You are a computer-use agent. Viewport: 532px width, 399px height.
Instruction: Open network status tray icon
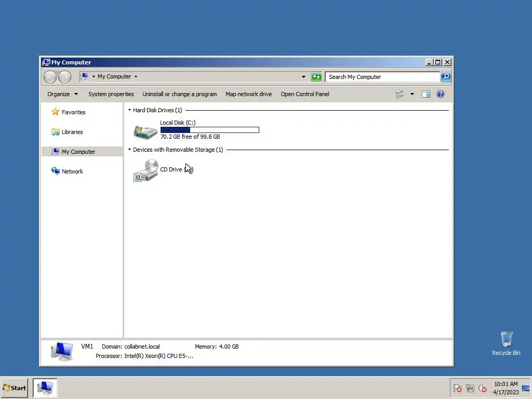470,388
